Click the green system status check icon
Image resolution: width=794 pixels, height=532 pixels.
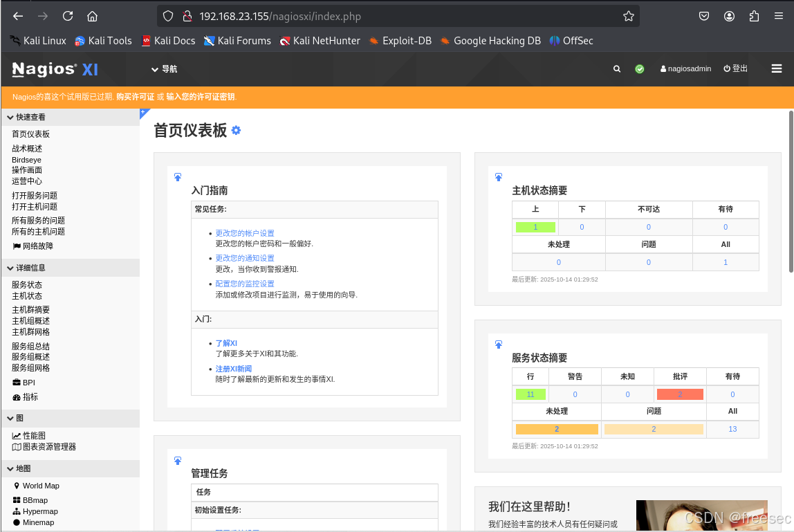coord(640,69)
